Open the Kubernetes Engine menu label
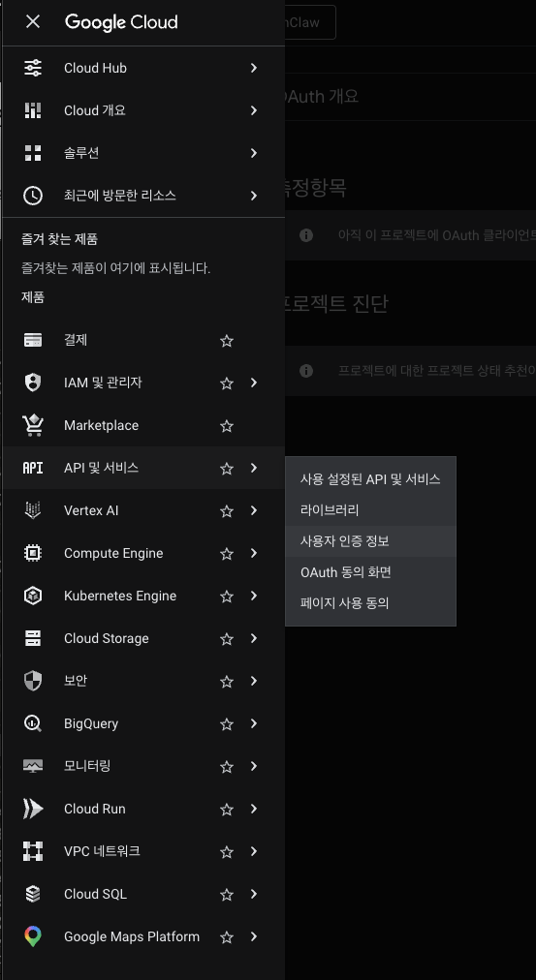 (120, 596)
